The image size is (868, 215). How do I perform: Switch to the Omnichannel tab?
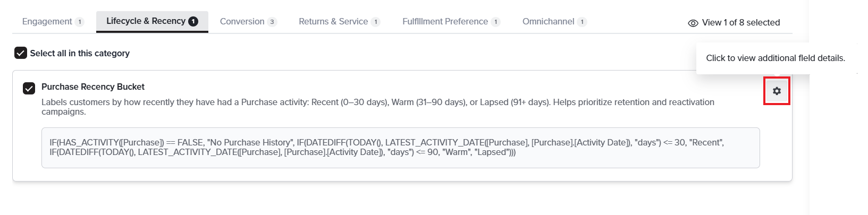click(x=554, y=22)
